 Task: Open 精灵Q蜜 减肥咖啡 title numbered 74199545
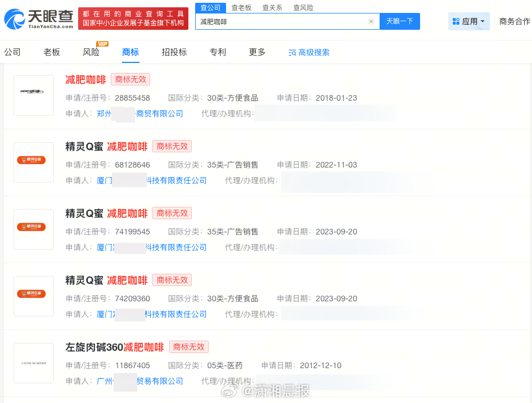pyautogui.click(x=106, y=214)
